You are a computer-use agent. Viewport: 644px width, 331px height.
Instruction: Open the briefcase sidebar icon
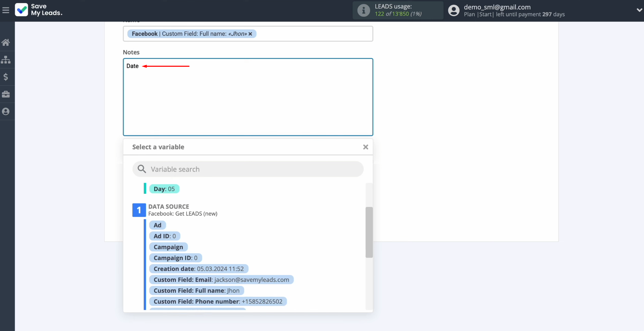click(x=6, y=94)
